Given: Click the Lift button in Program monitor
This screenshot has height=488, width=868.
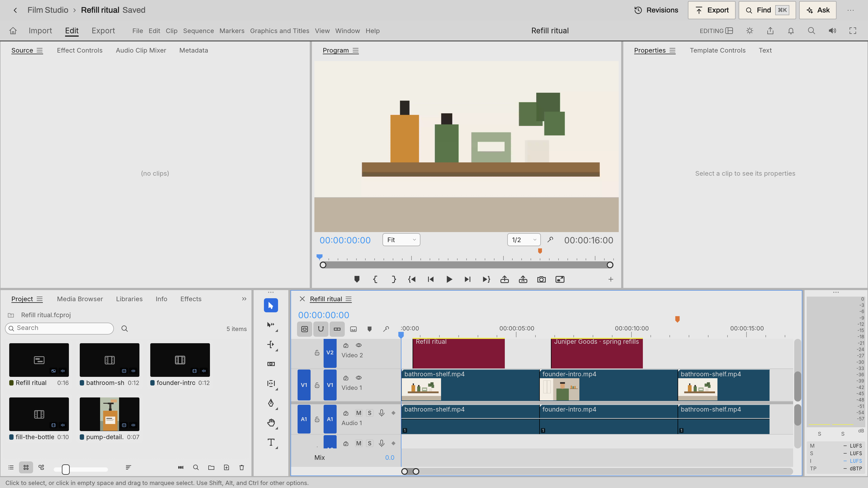Looking at the screenshot, I should pyautogui.click(x=505, y=279).
